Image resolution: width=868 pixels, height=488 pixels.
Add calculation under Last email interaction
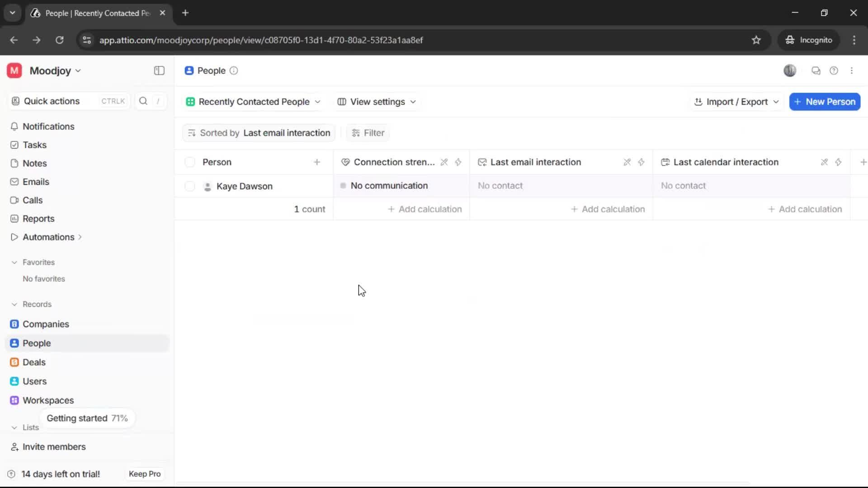(608, 209)
